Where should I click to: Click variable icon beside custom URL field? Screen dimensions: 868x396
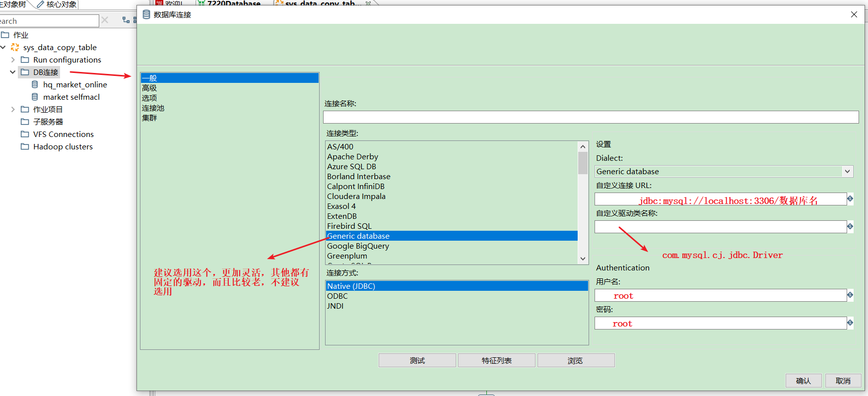coord(850,198)
